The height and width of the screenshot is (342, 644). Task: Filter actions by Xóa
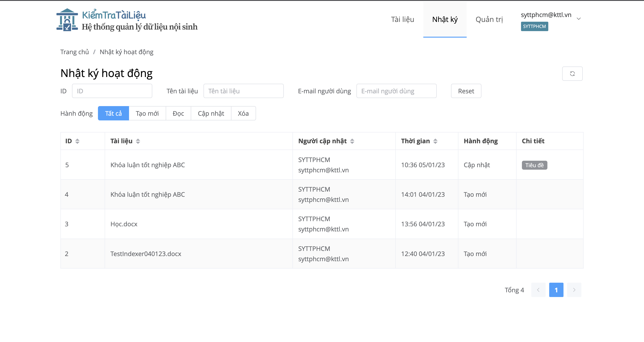click(243, 113)
